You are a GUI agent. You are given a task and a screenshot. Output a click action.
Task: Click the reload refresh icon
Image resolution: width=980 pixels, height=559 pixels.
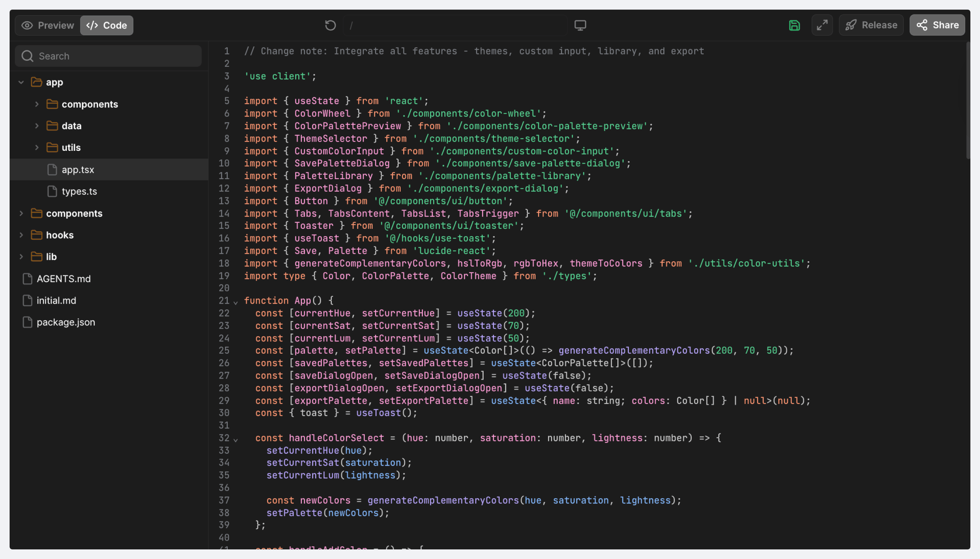click(x=330, y=25)
